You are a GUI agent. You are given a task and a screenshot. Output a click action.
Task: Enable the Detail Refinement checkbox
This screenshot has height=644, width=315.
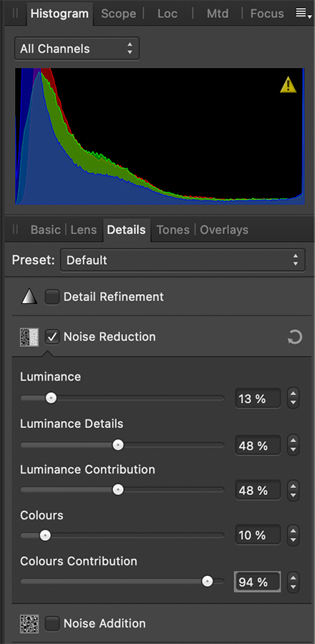pos(52,296)
